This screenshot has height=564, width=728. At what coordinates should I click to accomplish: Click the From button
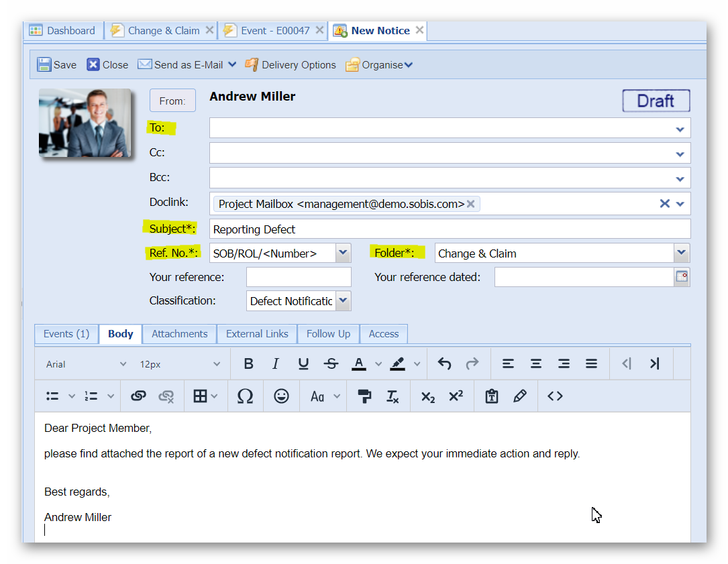172,101
